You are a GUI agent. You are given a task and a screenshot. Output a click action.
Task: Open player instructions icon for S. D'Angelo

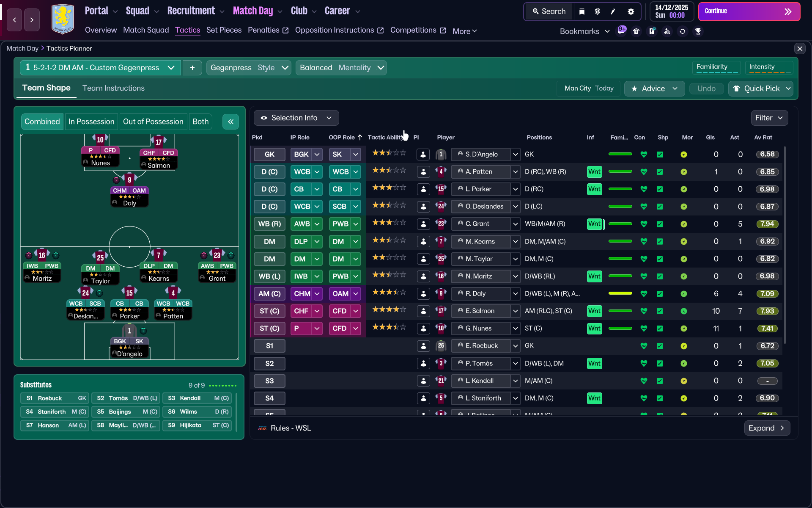(x=423, y=155)
